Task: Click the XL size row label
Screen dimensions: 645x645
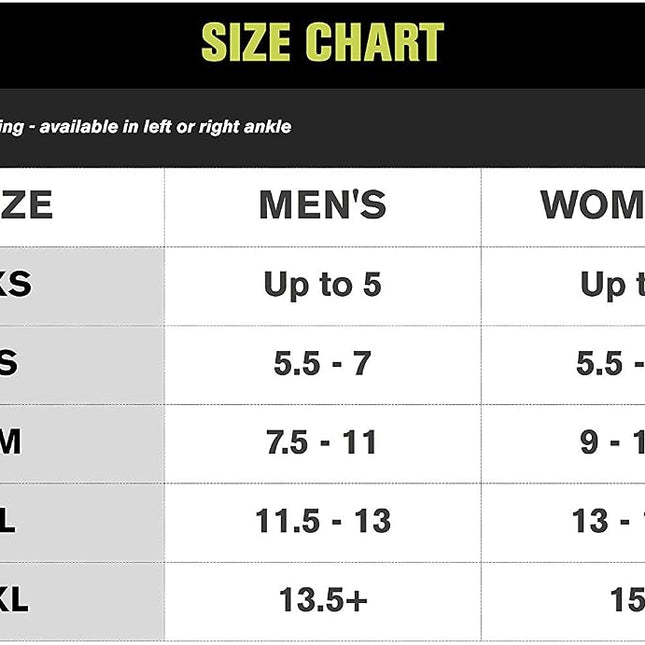Action: [14, 600]
